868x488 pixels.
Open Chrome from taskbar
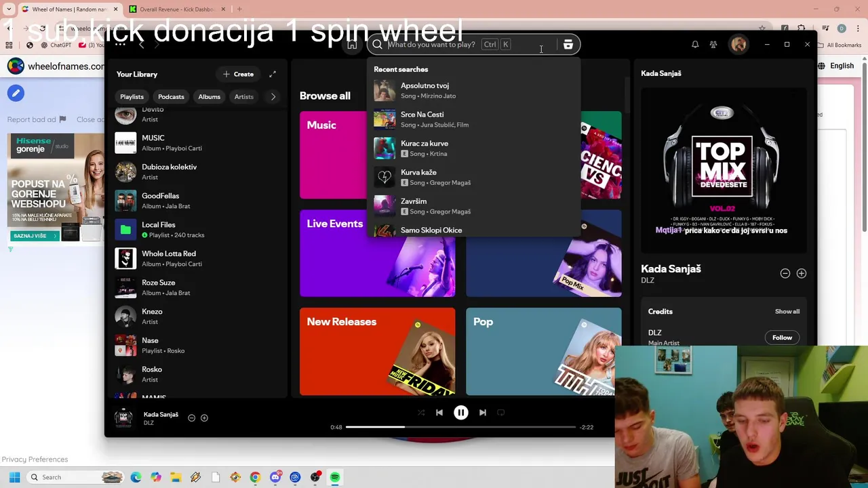(255, 477)
